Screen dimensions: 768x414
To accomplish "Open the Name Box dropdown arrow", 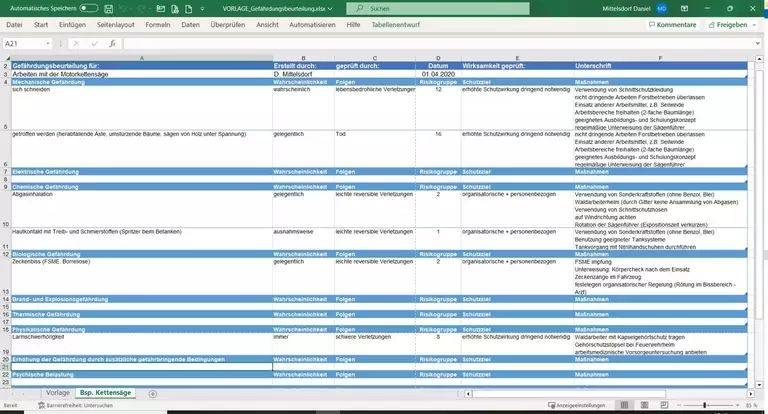I will click(x=48, y=44).
